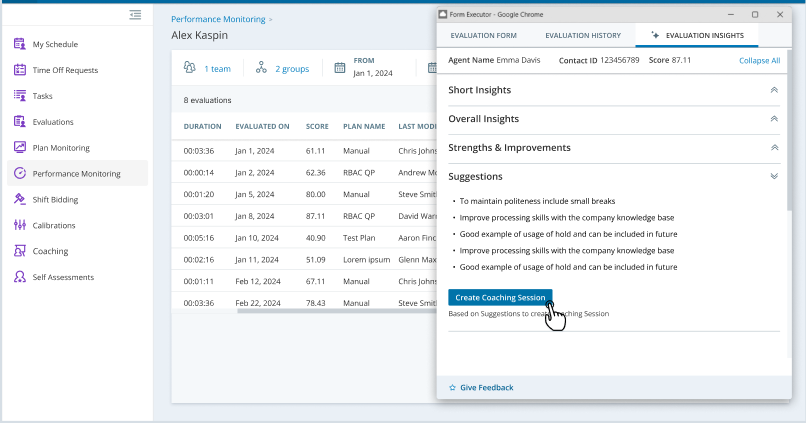
Task: Click the Shift Bidding gavel icon
Action: click(19, 199)
